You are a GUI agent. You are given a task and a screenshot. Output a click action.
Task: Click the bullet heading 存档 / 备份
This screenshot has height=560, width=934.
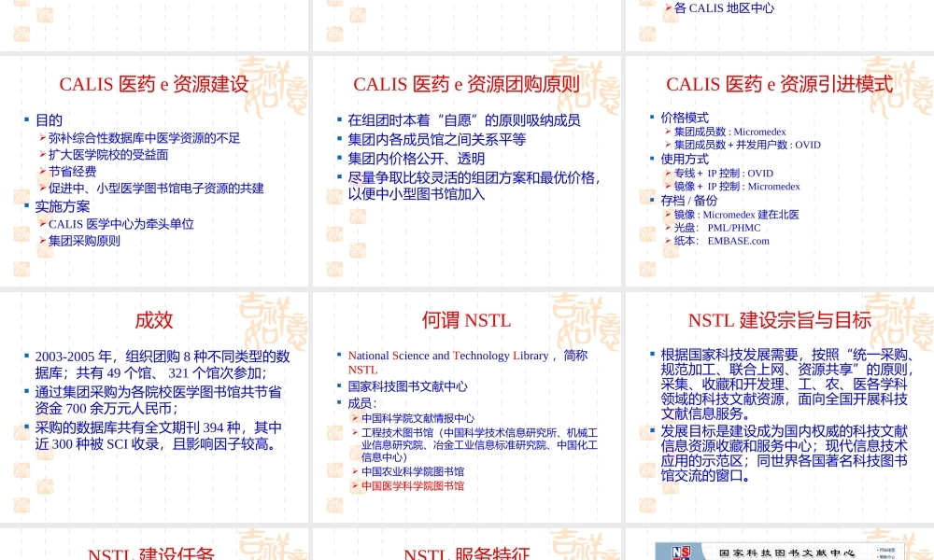pos(688,201)
